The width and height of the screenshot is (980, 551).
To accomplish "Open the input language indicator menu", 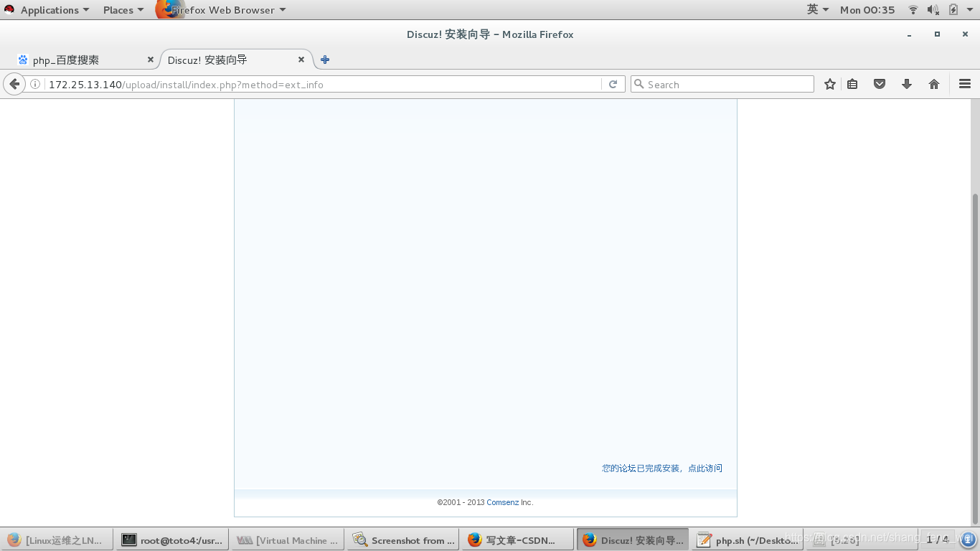I will pyautogui.click(x=818, y=9).
